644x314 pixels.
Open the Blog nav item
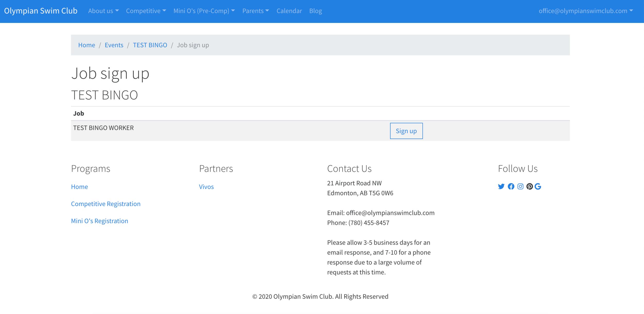click(316, 11)
